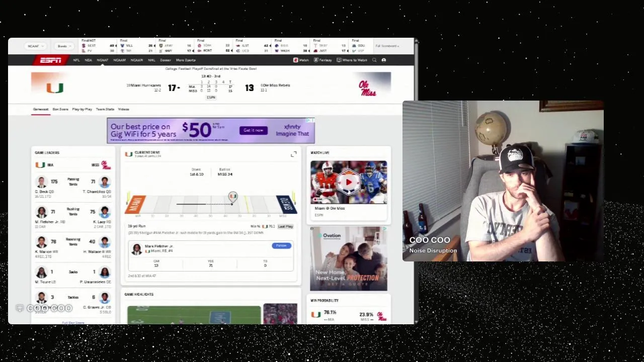This screenshot has width=644, height=362.
Task: Open Where to Watch in nav bar
Action: [352, 60]
